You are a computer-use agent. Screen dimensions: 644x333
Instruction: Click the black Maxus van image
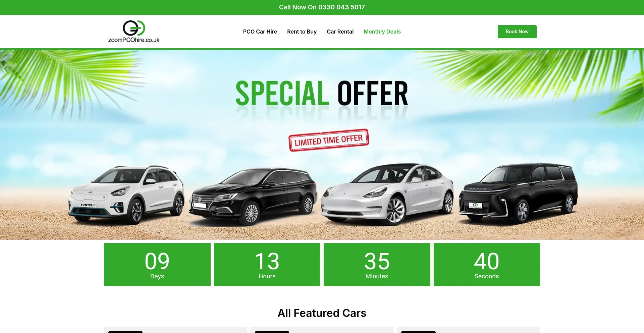(x=518, y=193)
